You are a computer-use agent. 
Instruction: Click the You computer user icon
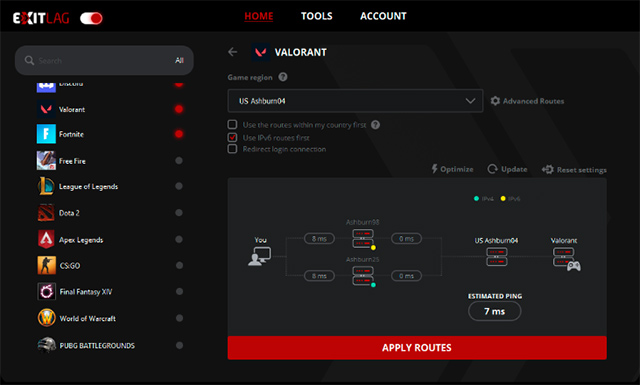point(260,256)
